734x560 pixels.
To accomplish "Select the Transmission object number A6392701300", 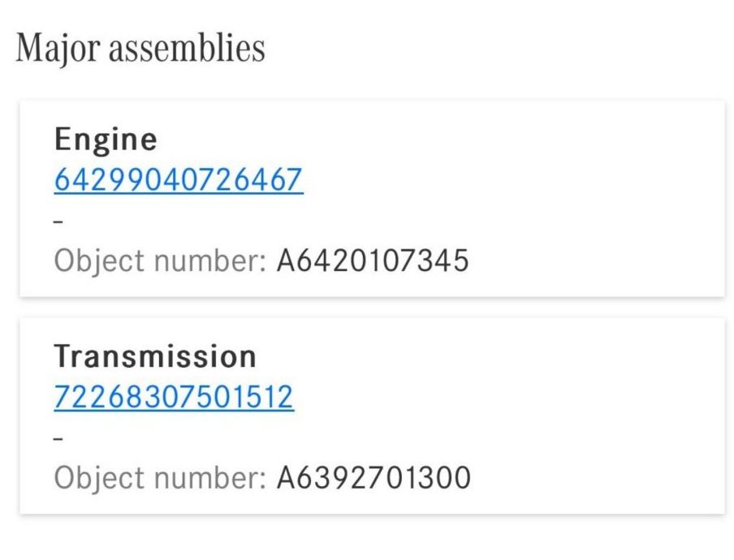I will pos(373,477).
